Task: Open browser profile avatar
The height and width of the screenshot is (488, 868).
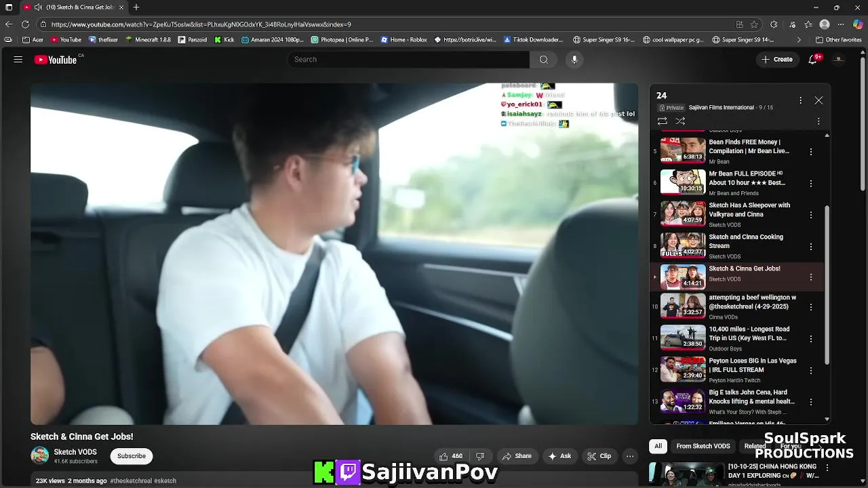Action: coord(825,24)
